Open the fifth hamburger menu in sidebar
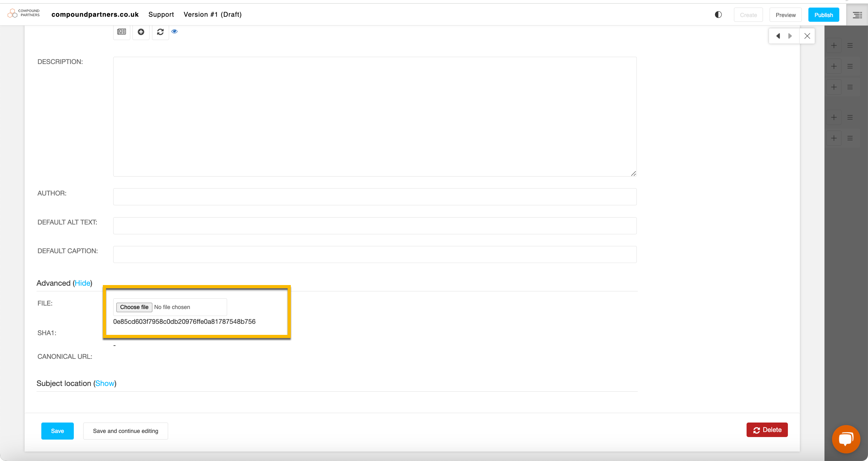The width and height of the screenshot is (868, 461). tap(850, 138)
